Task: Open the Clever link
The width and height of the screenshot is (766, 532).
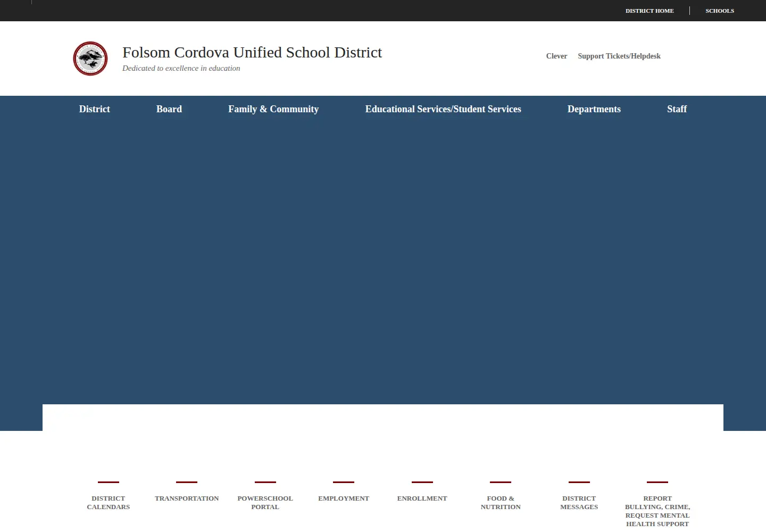Action: [x=556, y=56]
